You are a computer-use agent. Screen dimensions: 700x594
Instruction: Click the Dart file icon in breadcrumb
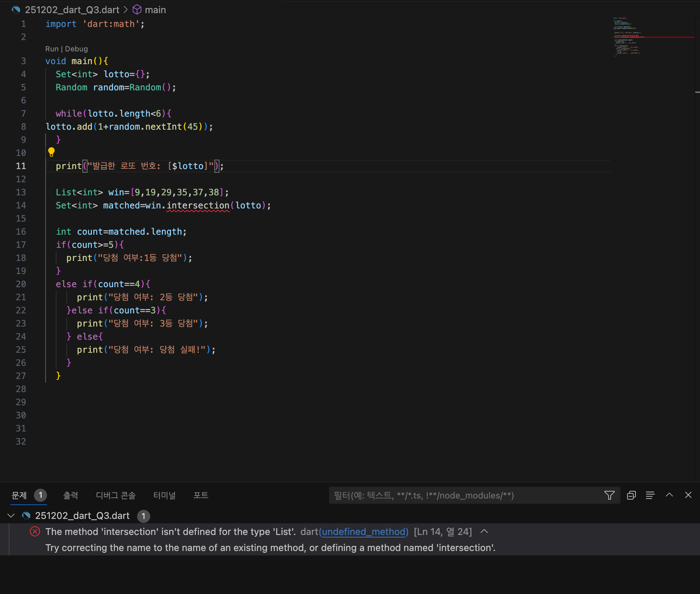16,10
